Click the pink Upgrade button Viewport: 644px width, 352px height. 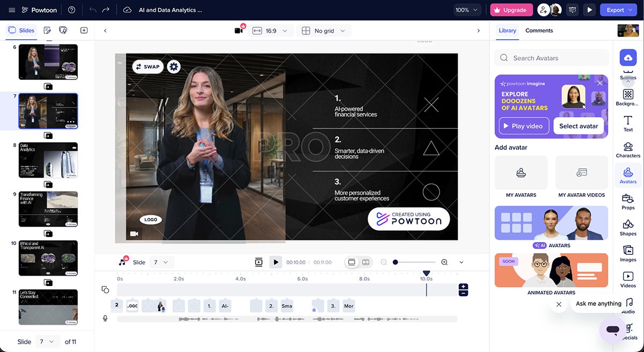pos(511,10)
